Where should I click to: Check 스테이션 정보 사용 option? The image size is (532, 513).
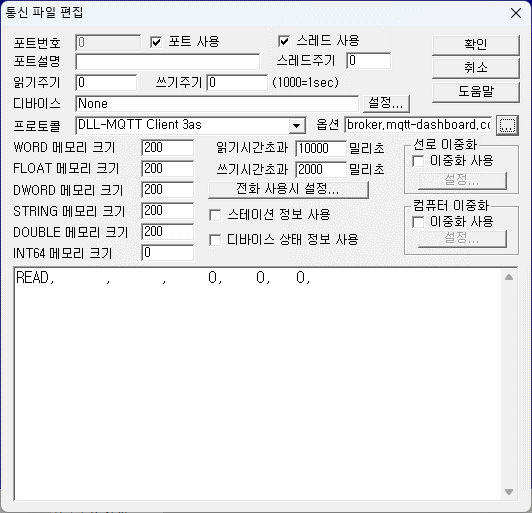215,215
